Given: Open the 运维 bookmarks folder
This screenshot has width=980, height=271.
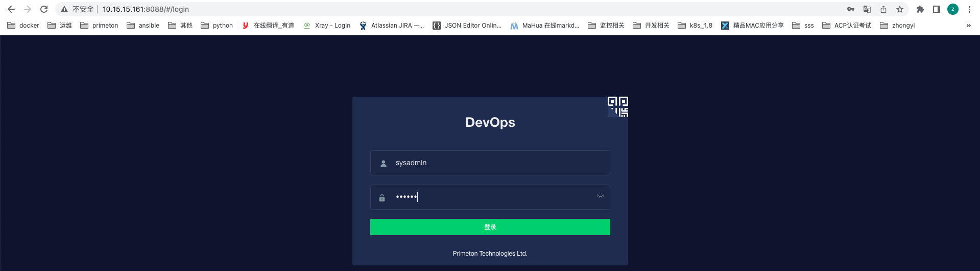Looking at the screenshot, I should (x=60, y=25).
